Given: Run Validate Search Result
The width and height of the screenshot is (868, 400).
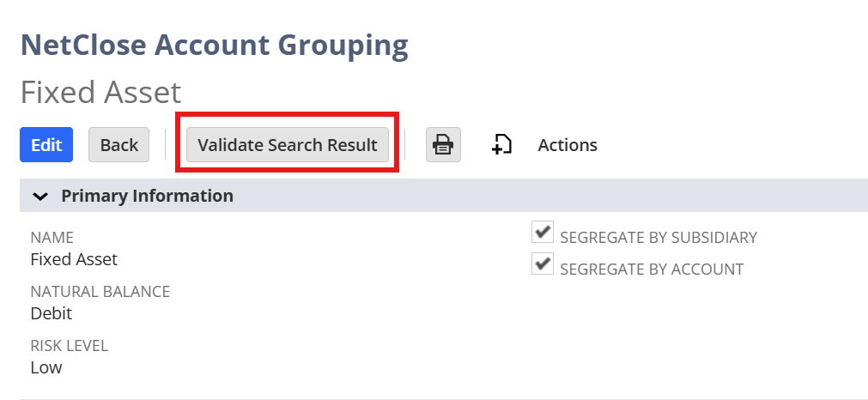Looking at the screenshot, I should point(288,145).
